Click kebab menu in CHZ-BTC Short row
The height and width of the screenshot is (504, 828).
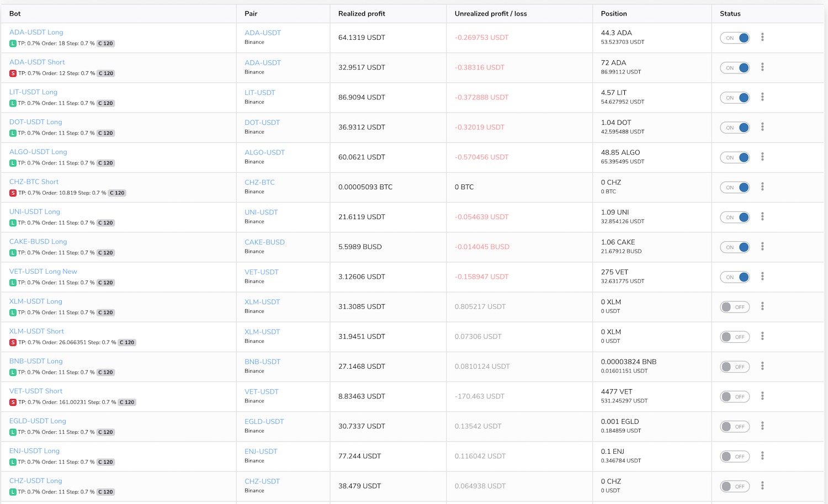tap(762, 187)
